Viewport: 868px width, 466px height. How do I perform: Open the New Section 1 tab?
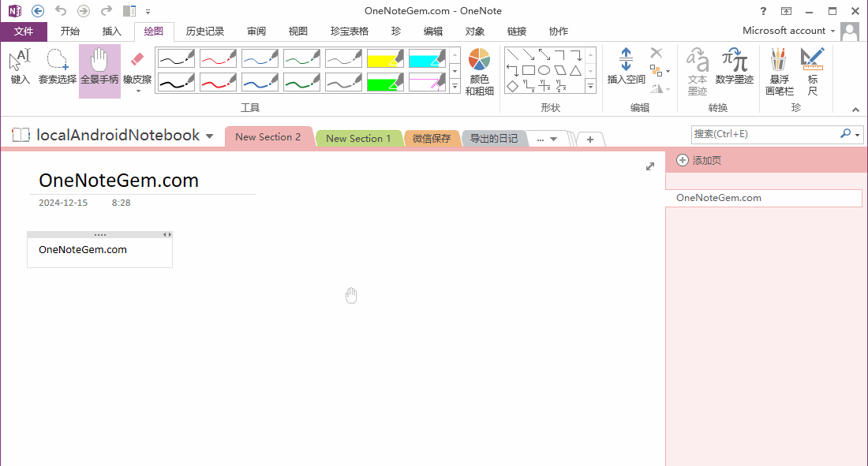pyautogui.click(x=358, y=138)
